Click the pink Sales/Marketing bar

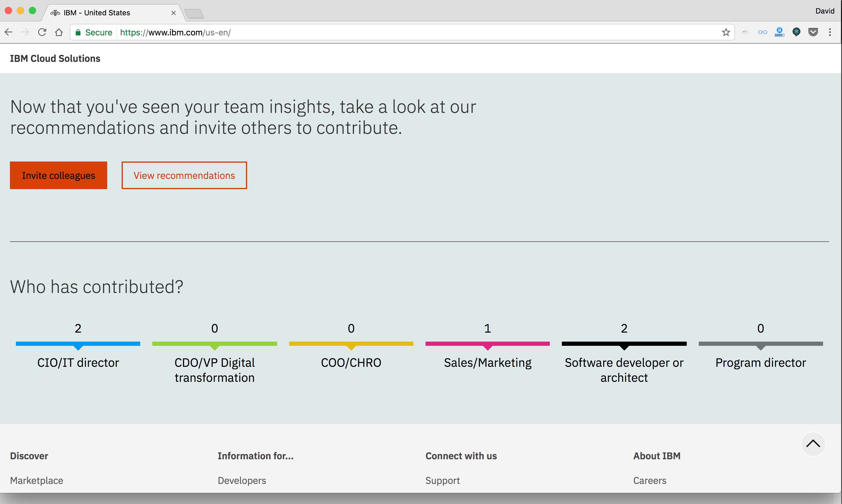[x=487, y=344]
